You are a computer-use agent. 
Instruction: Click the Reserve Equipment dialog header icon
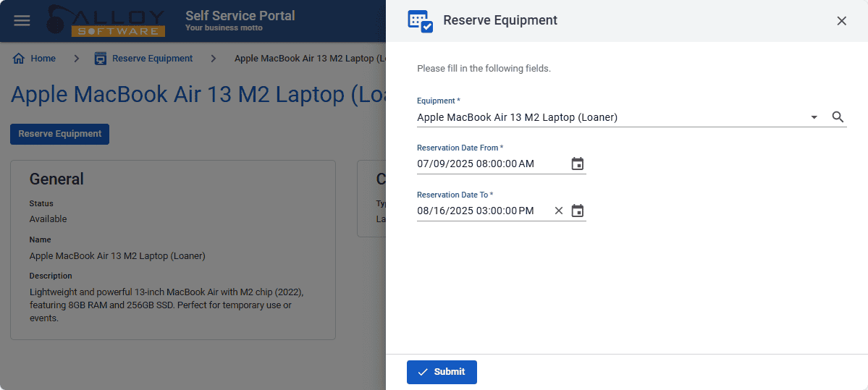tap(420, 21)
